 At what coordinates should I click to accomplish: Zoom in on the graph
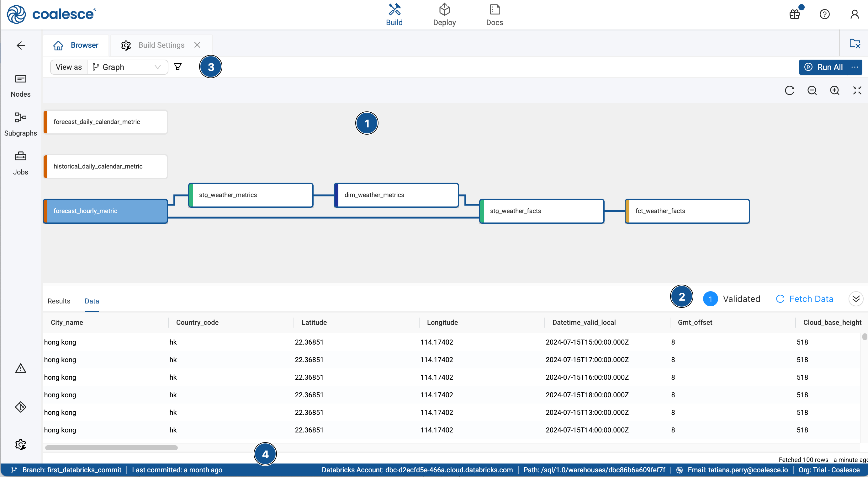tap(835, 90)
